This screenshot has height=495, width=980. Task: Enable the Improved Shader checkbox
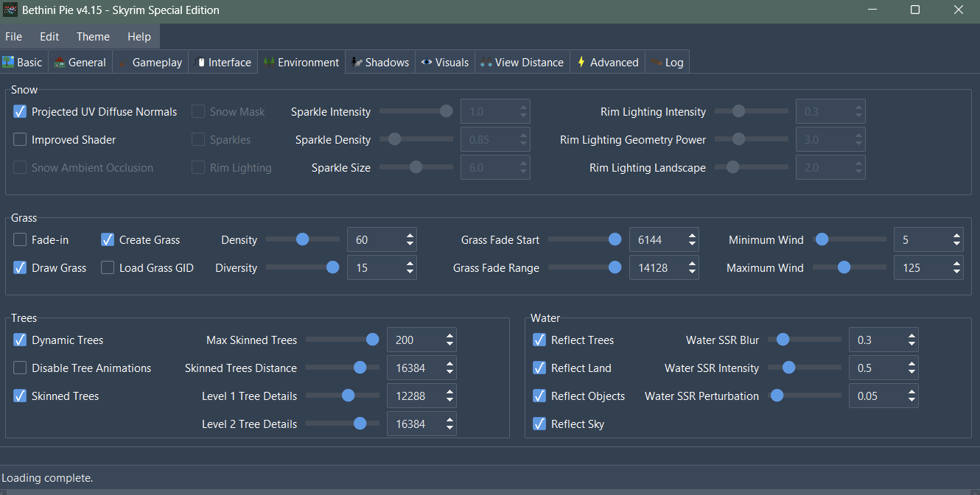(20, 140)
